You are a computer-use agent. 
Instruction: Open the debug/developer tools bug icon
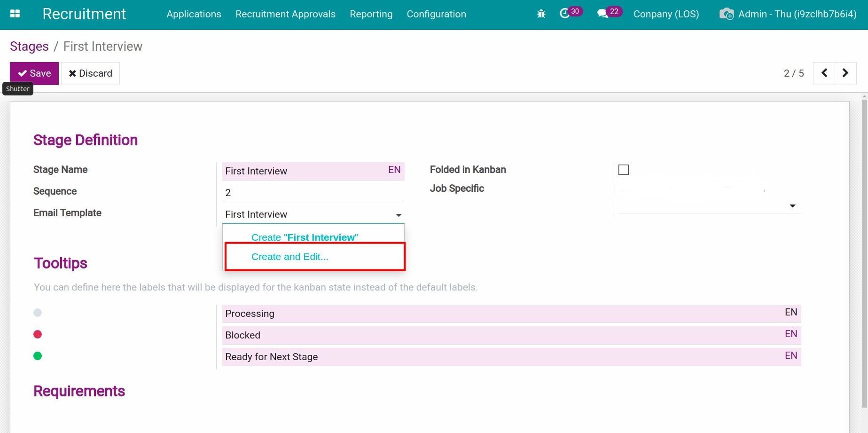(541, 14)
